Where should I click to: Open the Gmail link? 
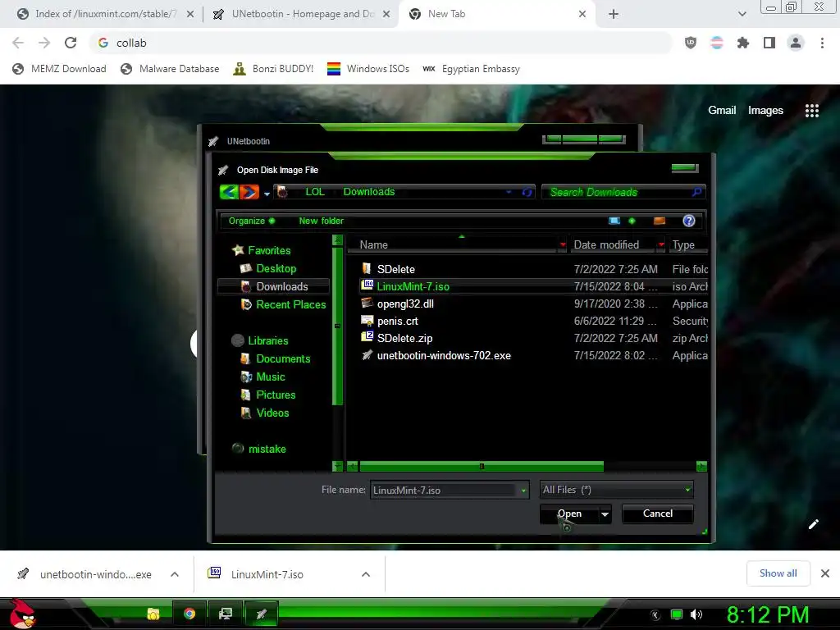pyautogui.click(x=722, y=111)
